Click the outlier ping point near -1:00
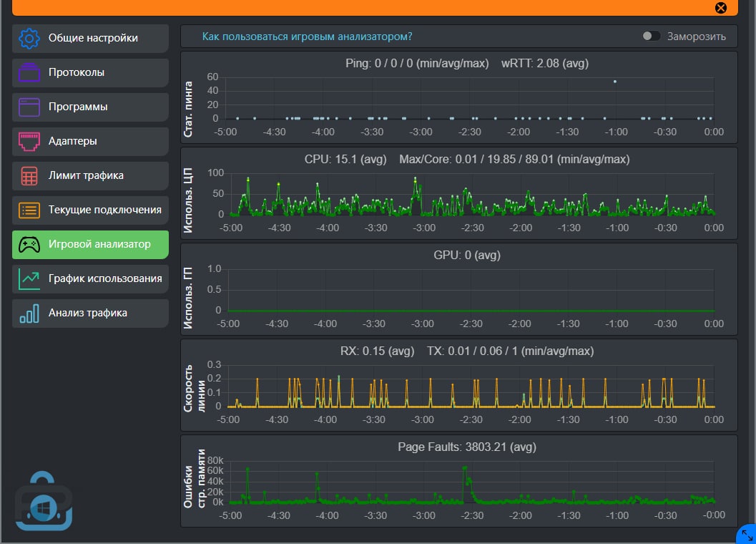Viewport: 756px width, 544px height. click(x=614, y=82)
